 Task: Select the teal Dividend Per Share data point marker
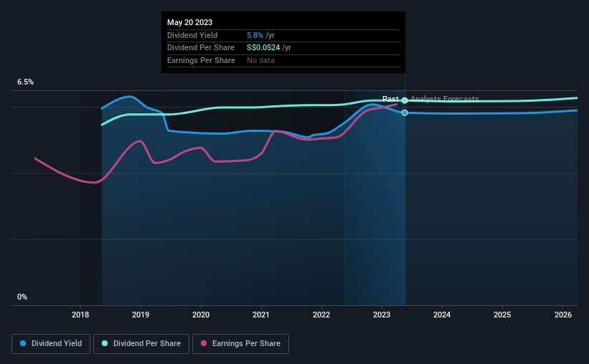tap(405, 100)
